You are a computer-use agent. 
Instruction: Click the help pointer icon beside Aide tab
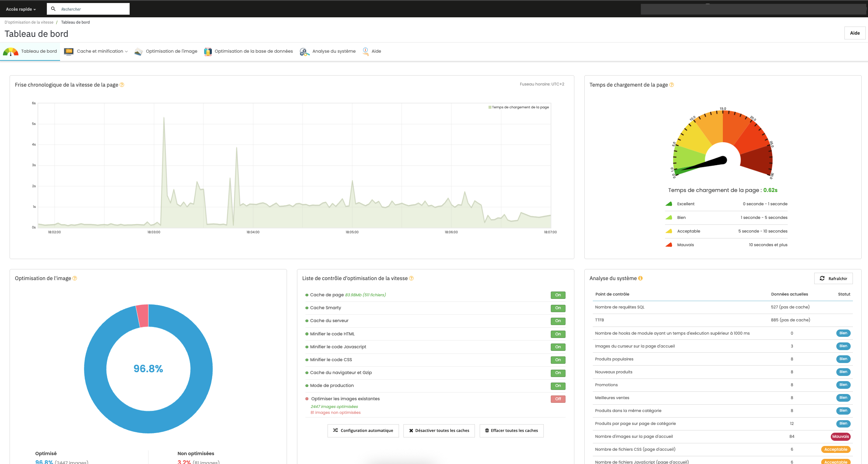(365, 52)
